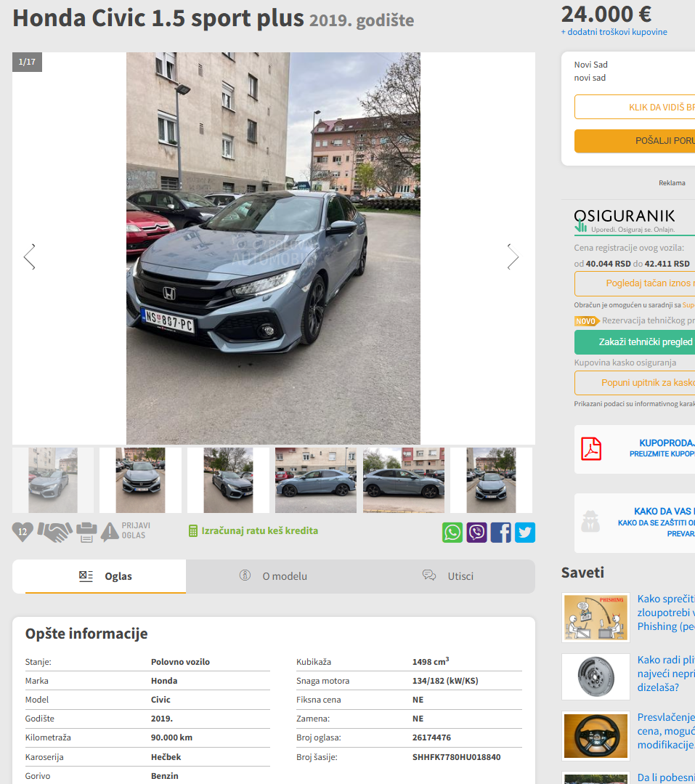Click the PDF icon for Kupoprodajni ugovor
Image resolution: width=695 pixels, height=784 pixels.
coord(591,449)
